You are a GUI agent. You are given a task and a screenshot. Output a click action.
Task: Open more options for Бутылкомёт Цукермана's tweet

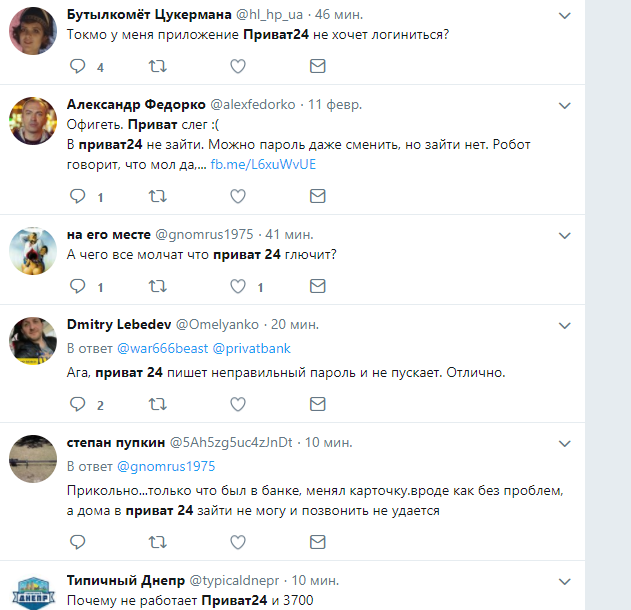click(565, 17)
